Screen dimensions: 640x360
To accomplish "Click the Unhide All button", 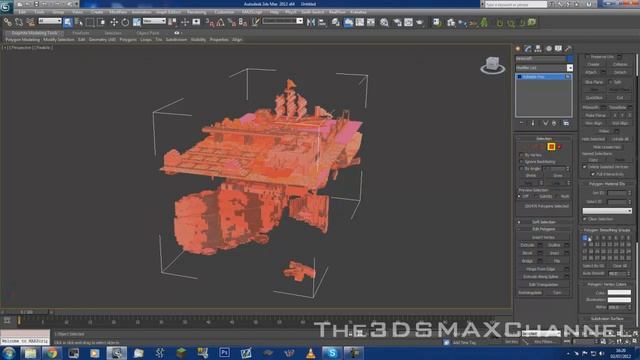I will 620,139.
